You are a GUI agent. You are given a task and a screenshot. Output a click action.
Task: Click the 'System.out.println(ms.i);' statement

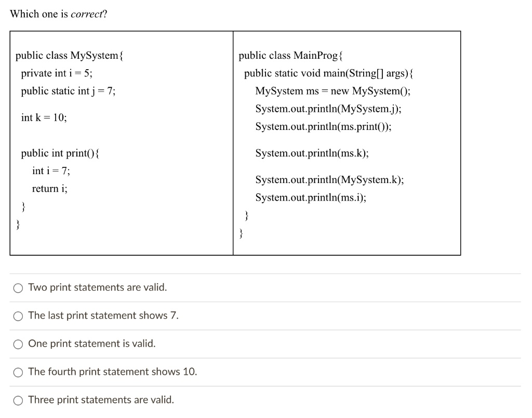click(x=311, y=198)
